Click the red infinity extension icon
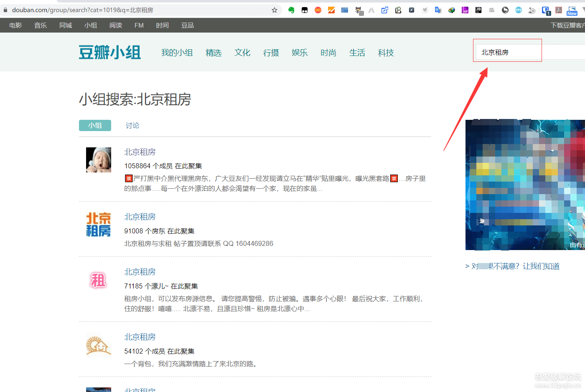The image size is (585, 392). click(x=318, y=10)
